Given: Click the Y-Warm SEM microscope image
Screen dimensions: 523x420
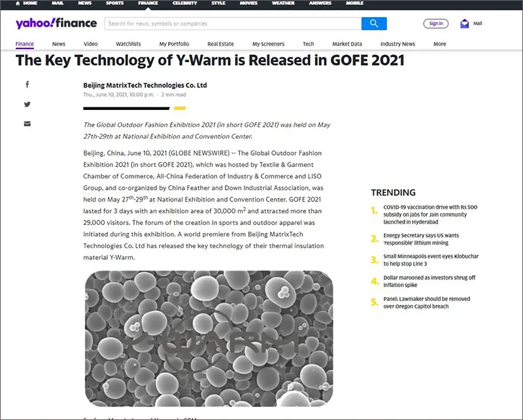Looking at the screenshot, I should click(209, 338).
